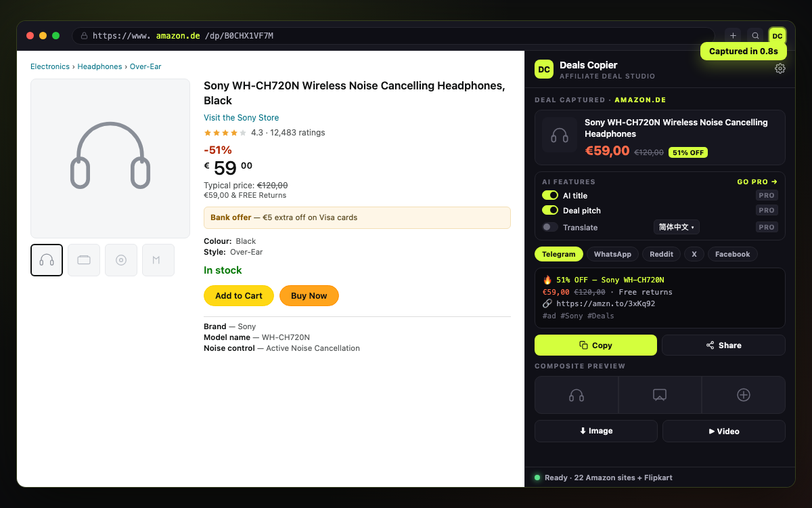
Task: Click the Captured in 0.8s notification
Action: 743,51
